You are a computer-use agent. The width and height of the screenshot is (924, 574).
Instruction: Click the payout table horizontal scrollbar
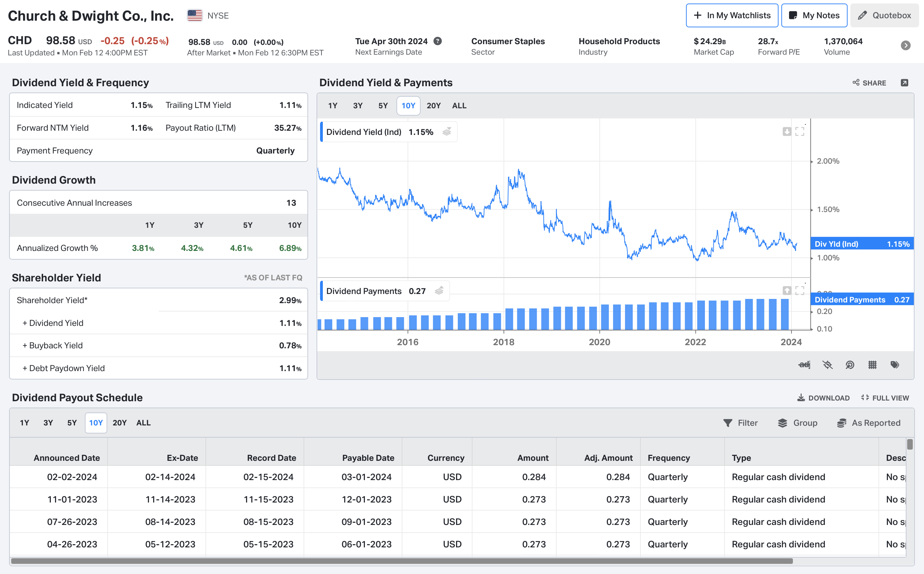(402, 561)
